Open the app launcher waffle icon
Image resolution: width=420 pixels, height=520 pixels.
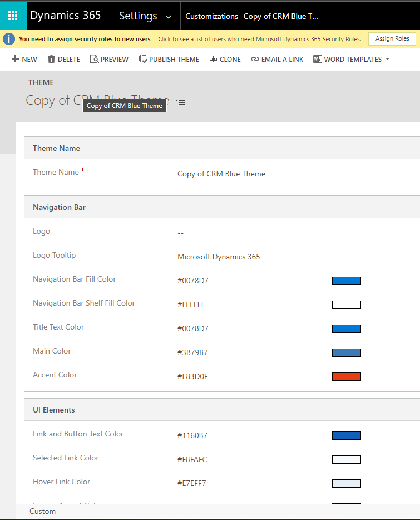tap(13, 16)
